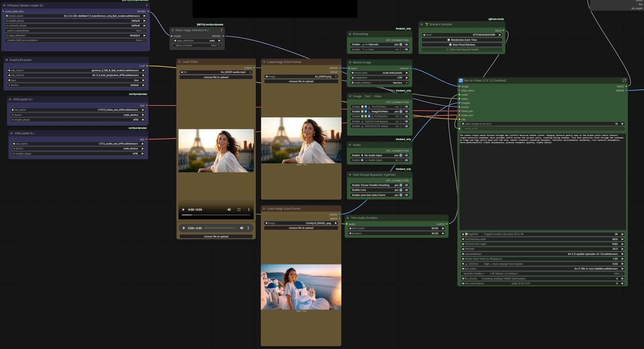This screenshot has height=349, width=644.
Task: Click arrow icon beside Enable Lora row
Action: 407,190
